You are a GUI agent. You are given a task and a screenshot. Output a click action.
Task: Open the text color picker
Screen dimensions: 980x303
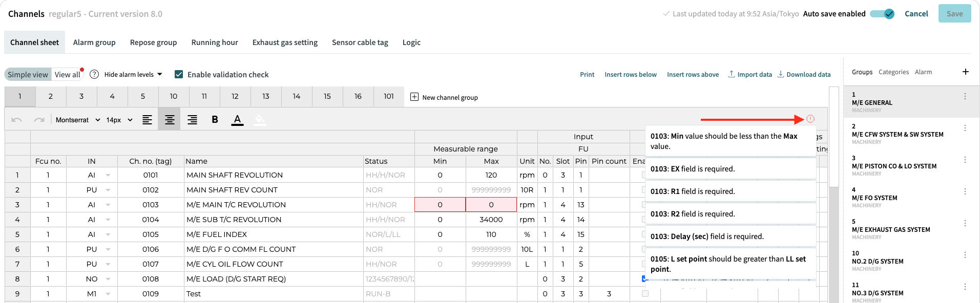(x=237, y=120)
